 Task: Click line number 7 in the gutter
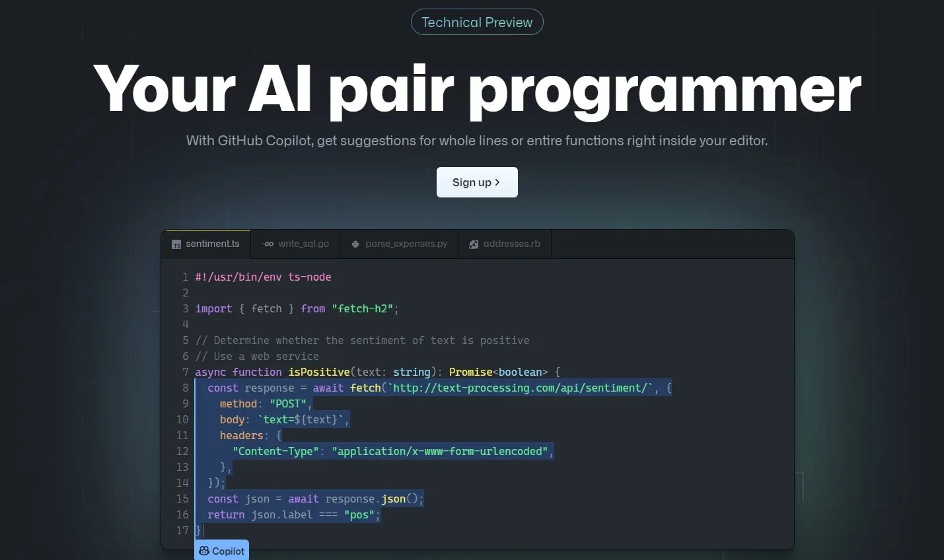point(186,372)
